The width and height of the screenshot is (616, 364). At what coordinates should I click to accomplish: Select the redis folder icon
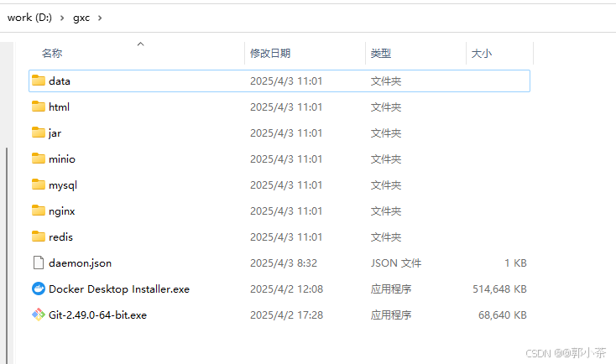click(38, 237)
